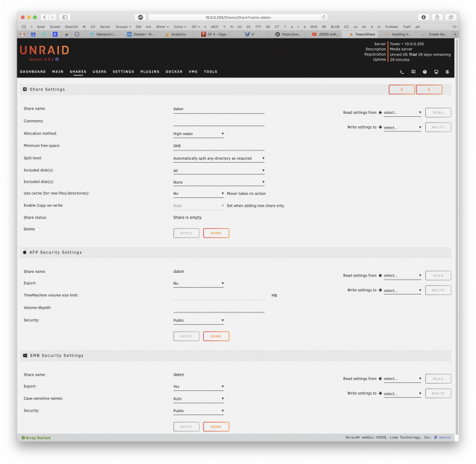
Task: Open the Safari share icon
Action: click(437, 17)
